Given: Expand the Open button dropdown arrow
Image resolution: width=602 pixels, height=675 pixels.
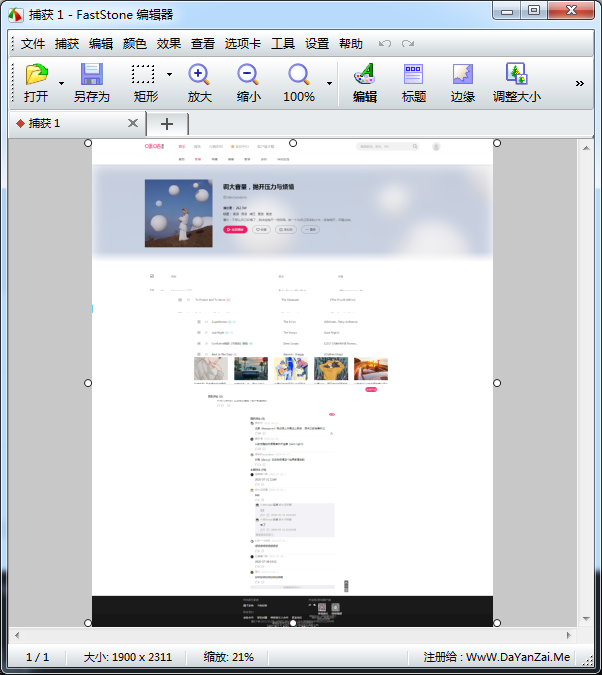Looking at the screenshot, I should [x=62, y=83].
